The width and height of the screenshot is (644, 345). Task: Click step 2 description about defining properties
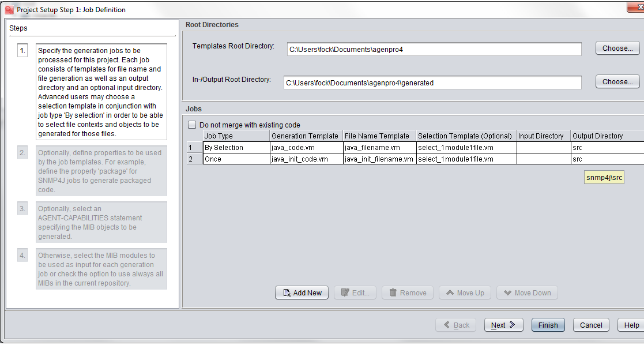tap(101, 171)
